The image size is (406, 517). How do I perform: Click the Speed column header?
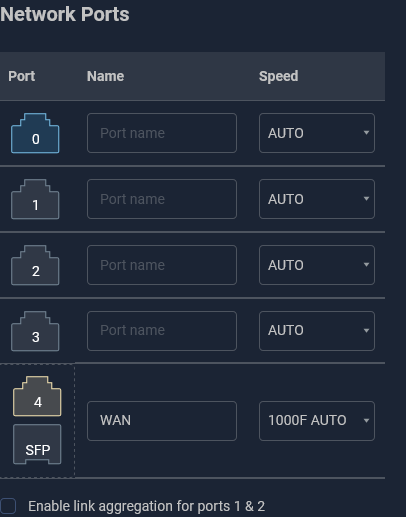pyautogui.click(x=279, y=76)
